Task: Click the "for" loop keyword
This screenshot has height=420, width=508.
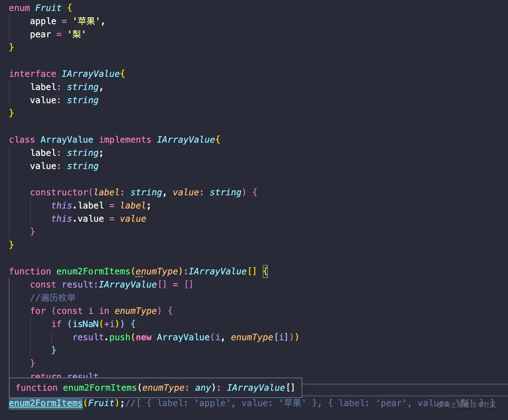Action: tap(38, 311)
